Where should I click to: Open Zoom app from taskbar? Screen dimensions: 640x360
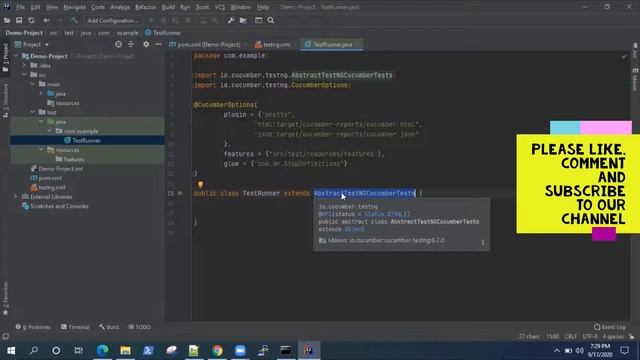[x=240, y=350]
